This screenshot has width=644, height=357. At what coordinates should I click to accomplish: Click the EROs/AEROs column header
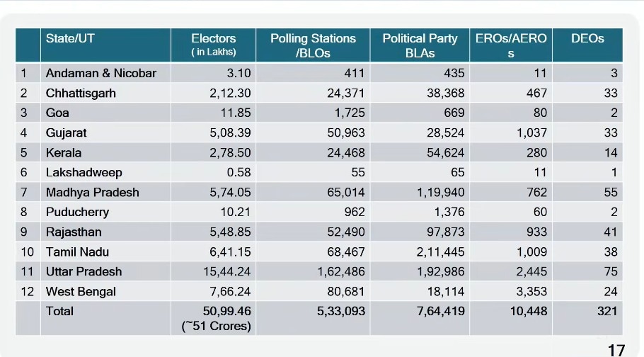tap(511, 45)
